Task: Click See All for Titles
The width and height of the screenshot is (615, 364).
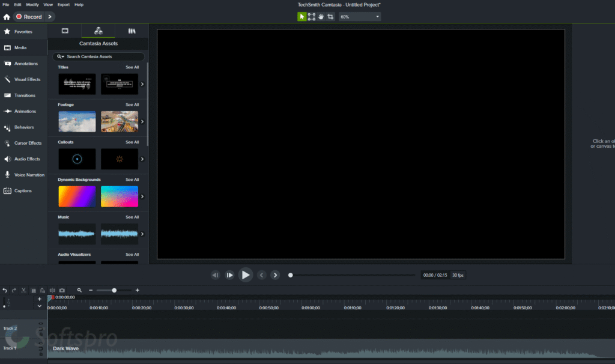Action: [132, 67]
